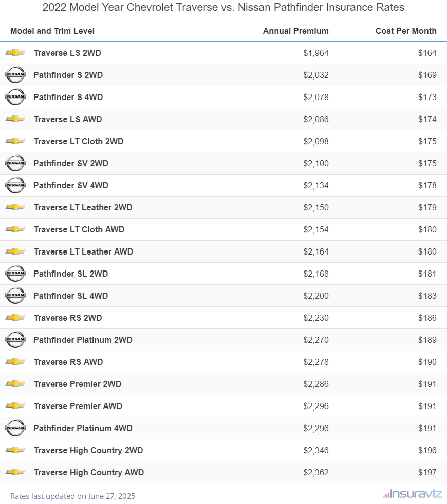The height and width of the screenshot is (504, 447).
Task: Click the $2,150 annual premium value
Action: point(316,208)
